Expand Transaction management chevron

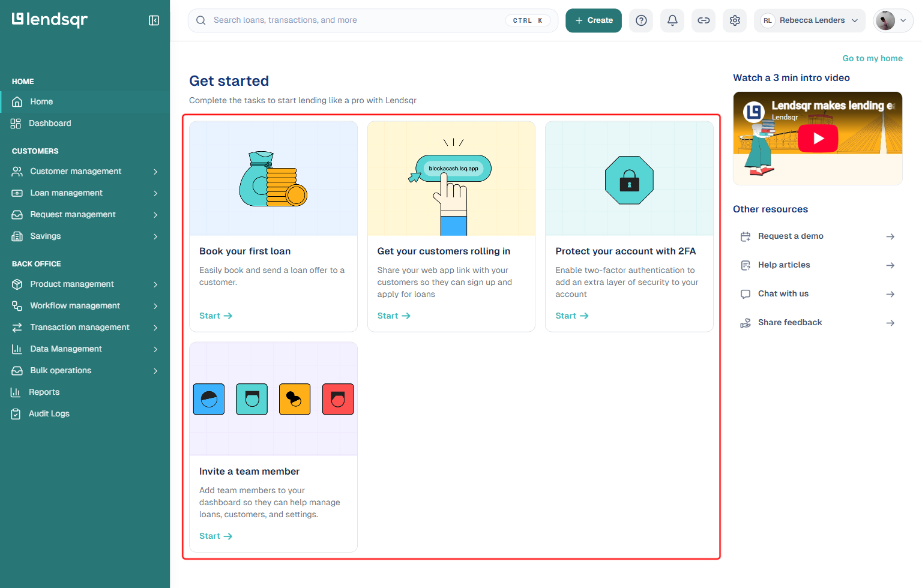pos(155,328)
